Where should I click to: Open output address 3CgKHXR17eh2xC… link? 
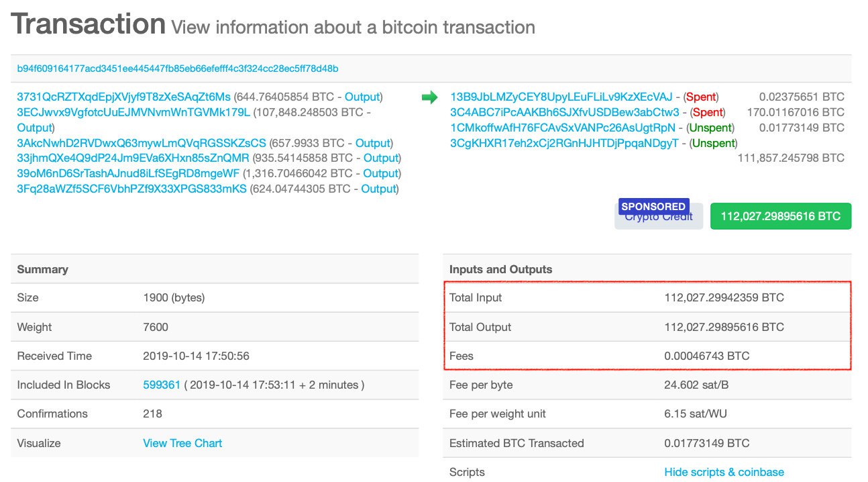pyautogui.click(x=565, y=143)
